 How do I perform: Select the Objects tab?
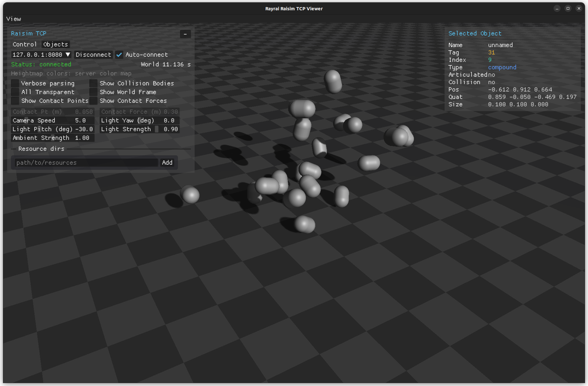pyautogui.click(x=55, y=44)
